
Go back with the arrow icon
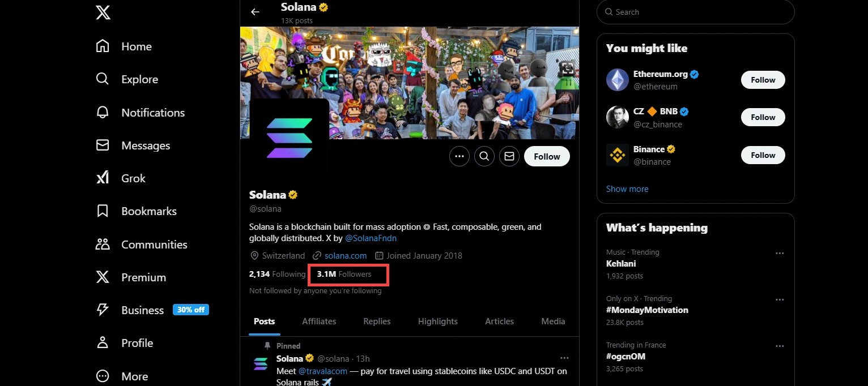255,12
